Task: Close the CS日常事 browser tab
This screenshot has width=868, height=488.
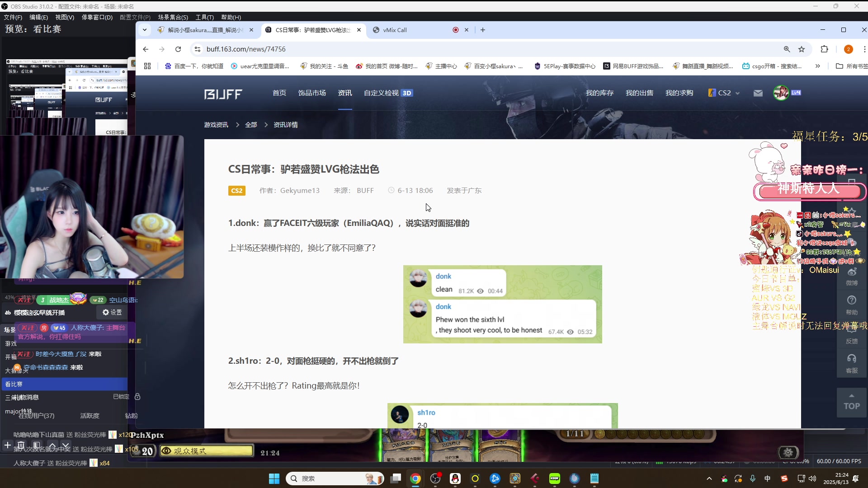Action: pos(359,30)
